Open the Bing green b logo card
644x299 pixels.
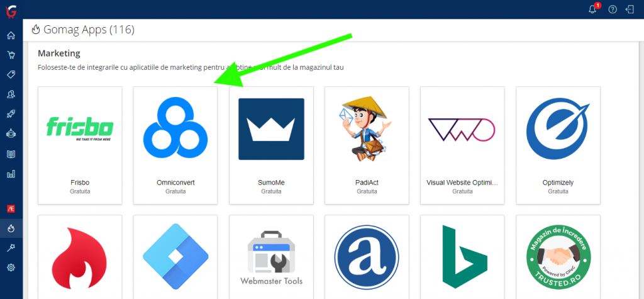[x=462, y=257]
